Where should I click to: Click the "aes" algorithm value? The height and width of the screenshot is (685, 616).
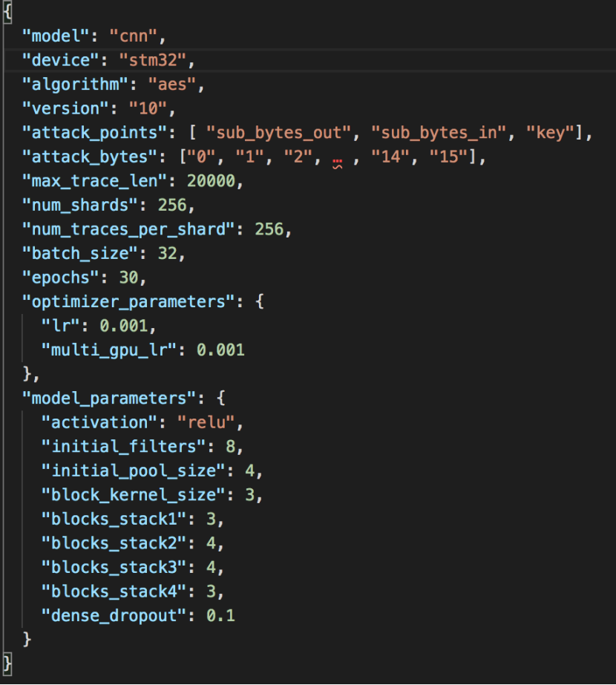pos(171,85)
